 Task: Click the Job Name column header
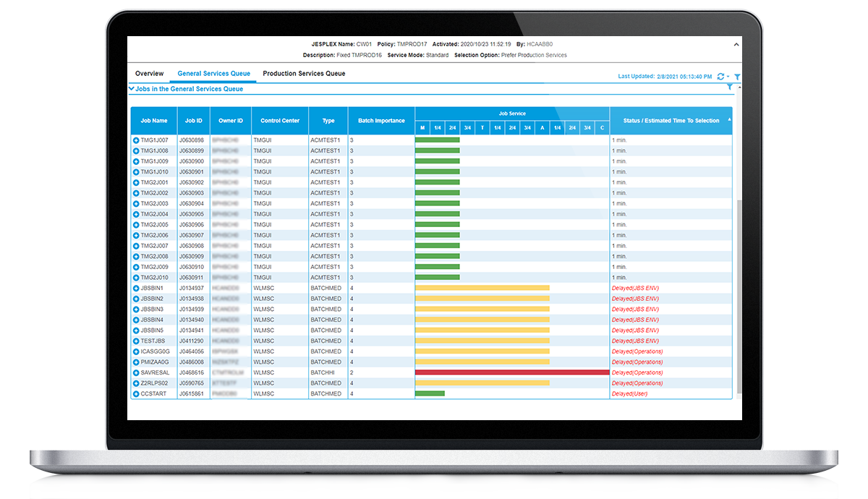[154, 121]
